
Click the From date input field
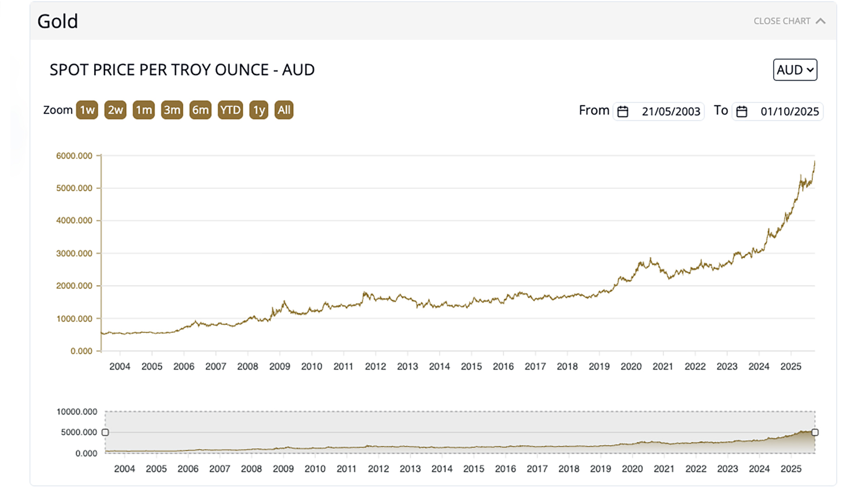670,111
